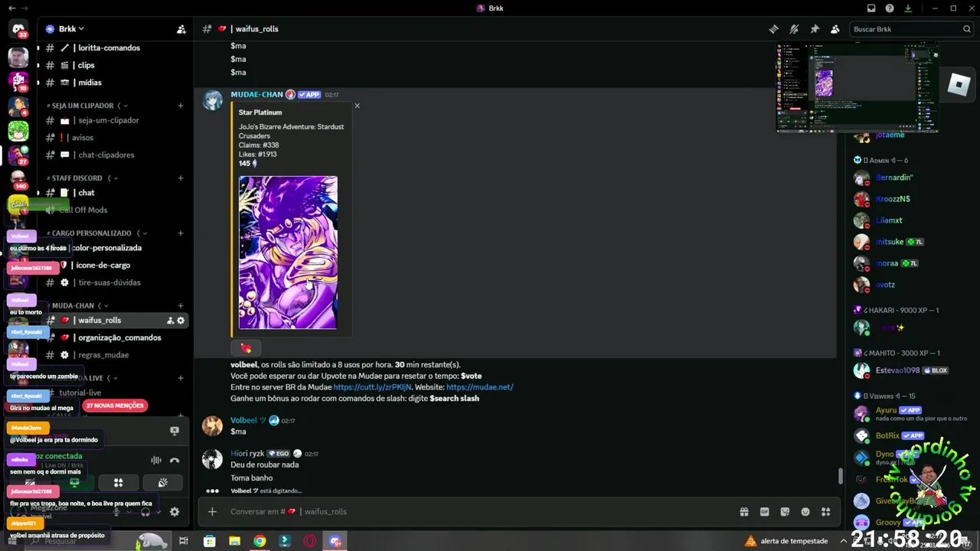Open the Star Platinum character image
Viewport: 980px width, 551px height.
point(288,253)
